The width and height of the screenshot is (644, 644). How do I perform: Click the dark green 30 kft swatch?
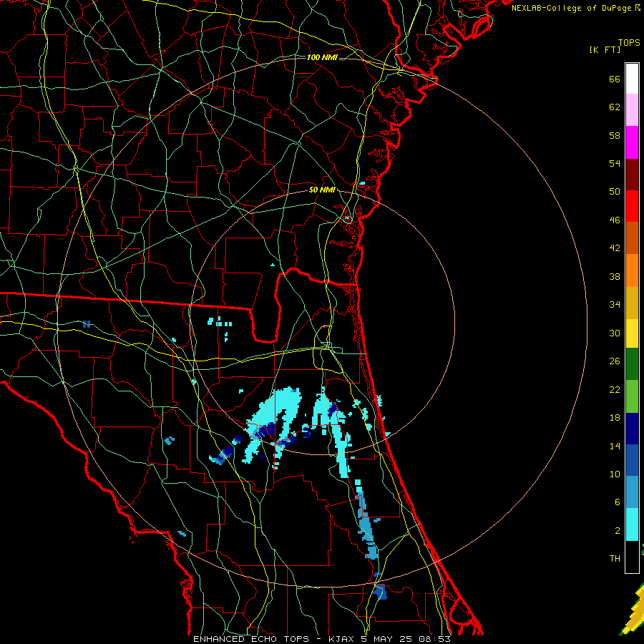pyautogui.click(x=632, y=364)
